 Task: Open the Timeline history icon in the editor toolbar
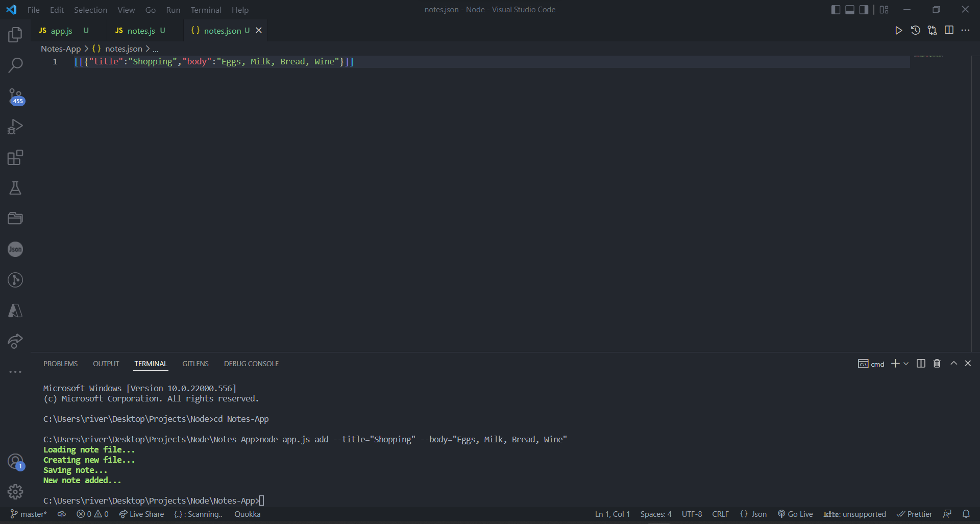[x=915, y=30]
